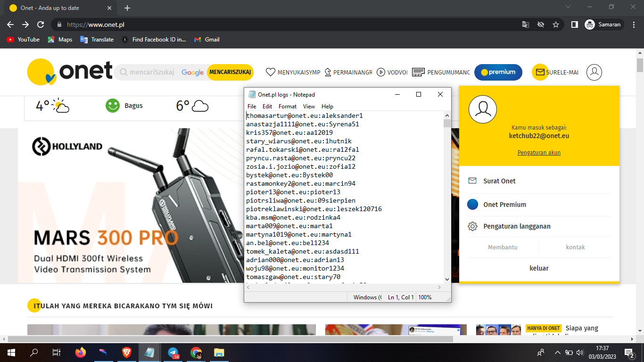
Task: Click the Chrome address bar URL
Action: click(96, 25)
